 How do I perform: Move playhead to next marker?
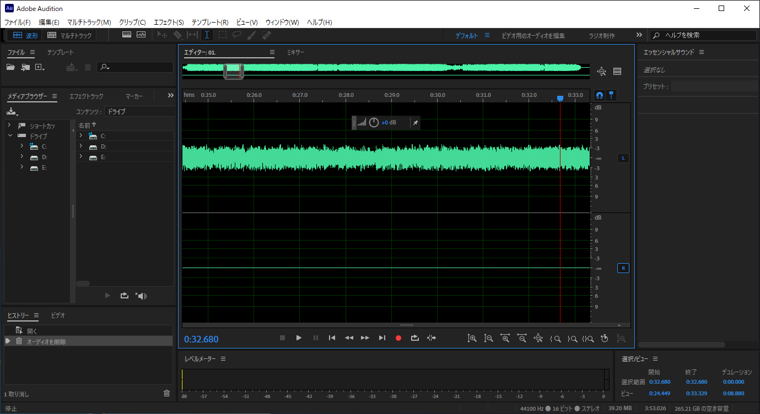click(x=382, y=338)
